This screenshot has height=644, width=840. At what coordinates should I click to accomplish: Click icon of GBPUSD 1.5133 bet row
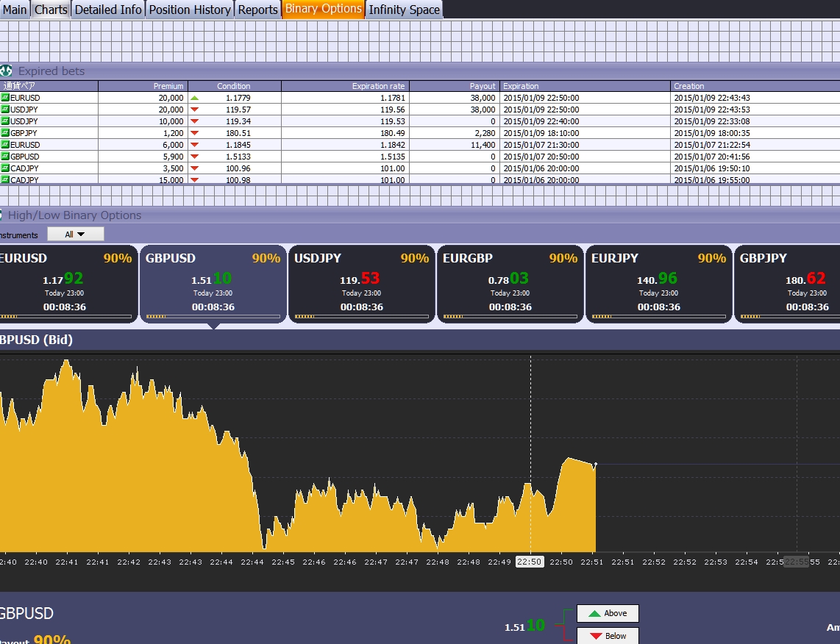[5, 157]
